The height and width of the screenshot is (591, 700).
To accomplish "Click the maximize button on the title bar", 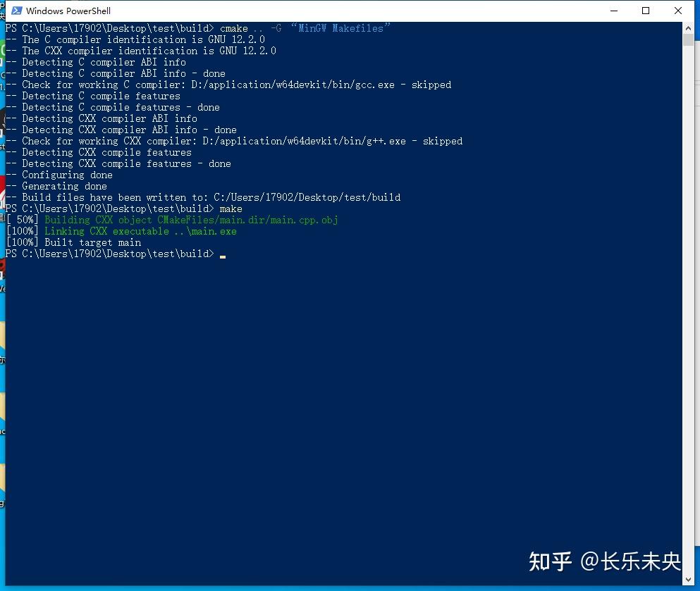I will point(645,11).
